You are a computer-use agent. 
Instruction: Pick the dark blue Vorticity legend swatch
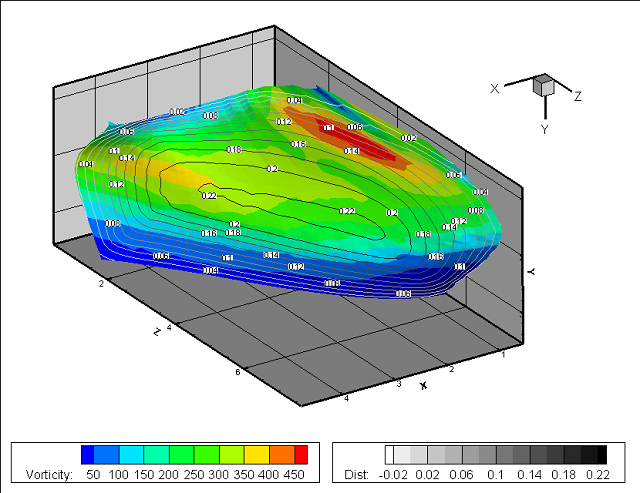click(88, 454)
